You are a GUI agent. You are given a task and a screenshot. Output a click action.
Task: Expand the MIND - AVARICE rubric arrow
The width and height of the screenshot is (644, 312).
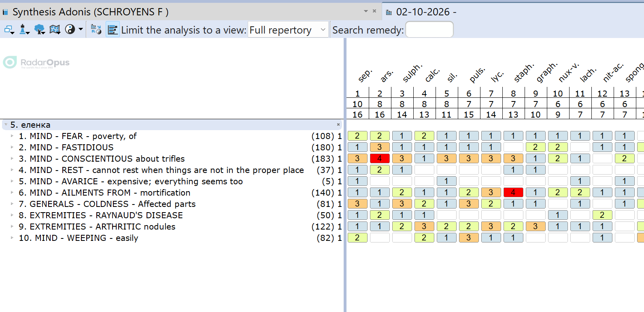click(12, 181)
